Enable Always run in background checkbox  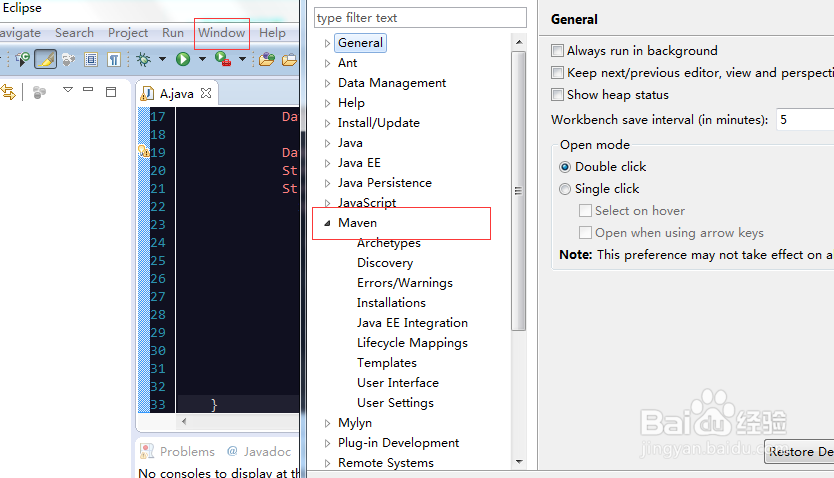pyautogui.click(x=557, y=51)
